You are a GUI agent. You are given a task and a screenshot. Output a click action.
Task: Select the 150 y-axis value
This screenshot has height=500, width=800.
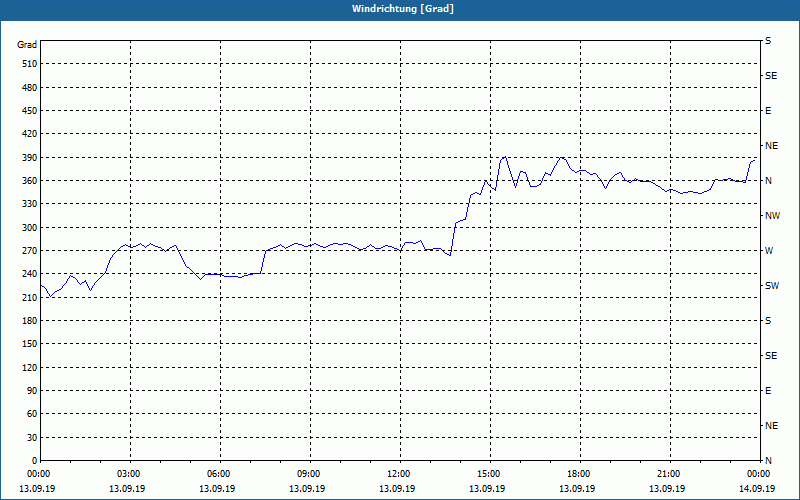click(x=30, y=344)
